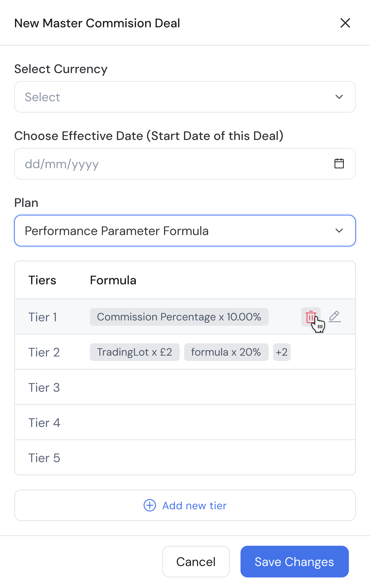This screenshot has height=588, width=370.
Task: Edit Tier 1 formula using pencil icon
Action: point(335,317)
